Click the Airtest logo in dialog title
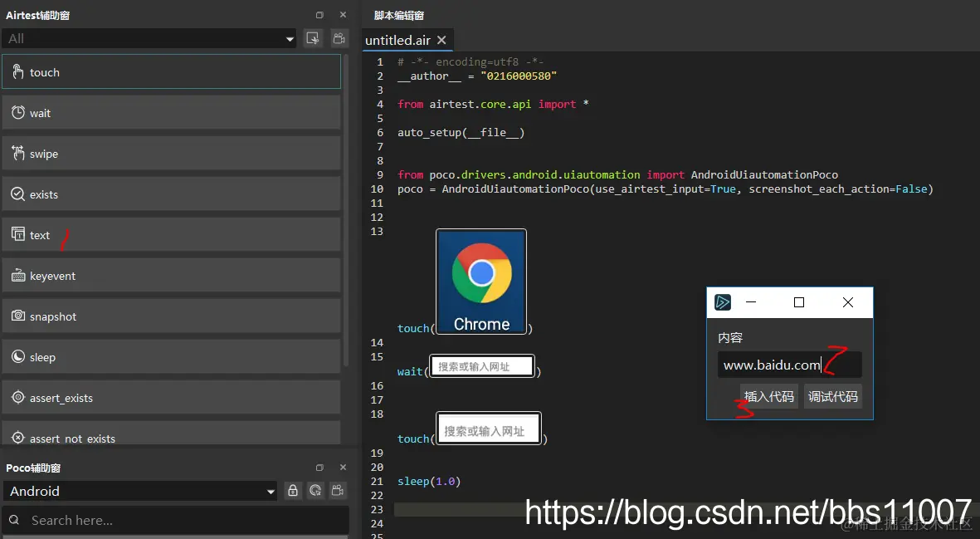The width and height of the screenshot is (980, 539). point(723,302)
